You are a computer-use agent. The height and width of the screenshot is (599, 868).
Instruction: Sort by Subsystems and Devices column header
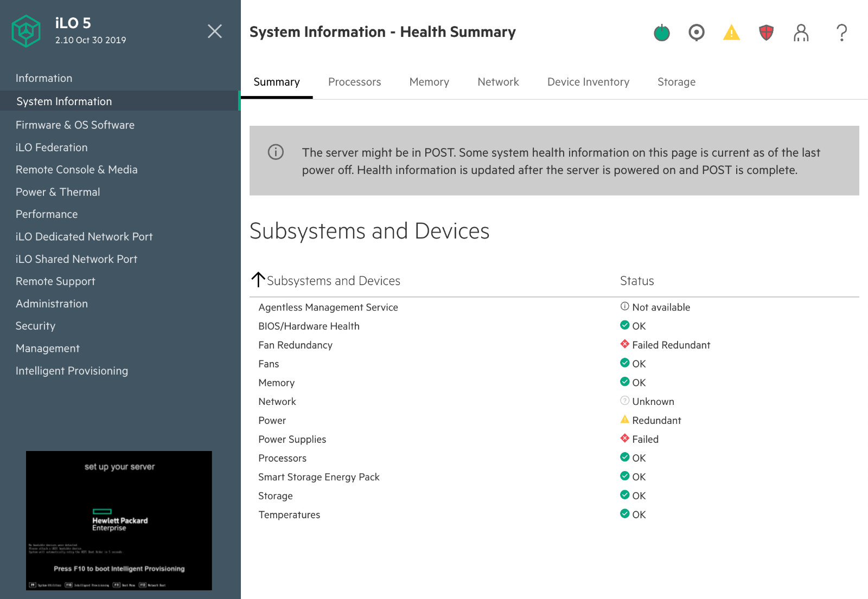(x=333, y=281)
